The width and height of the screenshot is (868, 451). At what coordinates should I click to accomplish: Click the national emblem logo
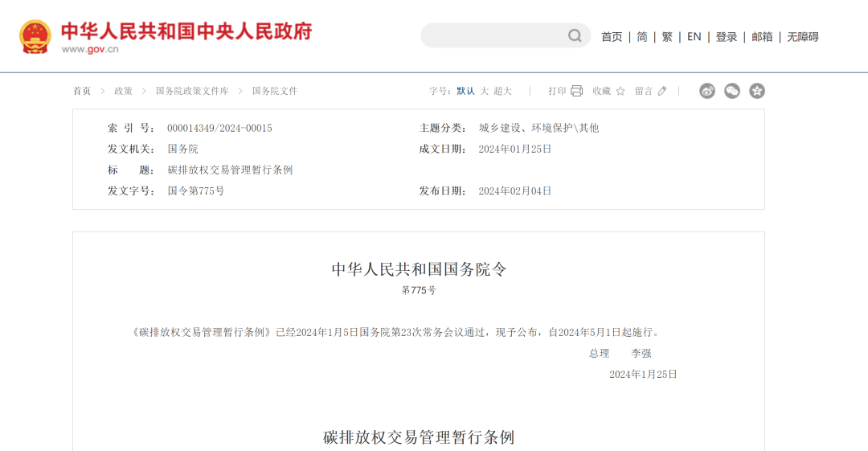tap(35, 36)
